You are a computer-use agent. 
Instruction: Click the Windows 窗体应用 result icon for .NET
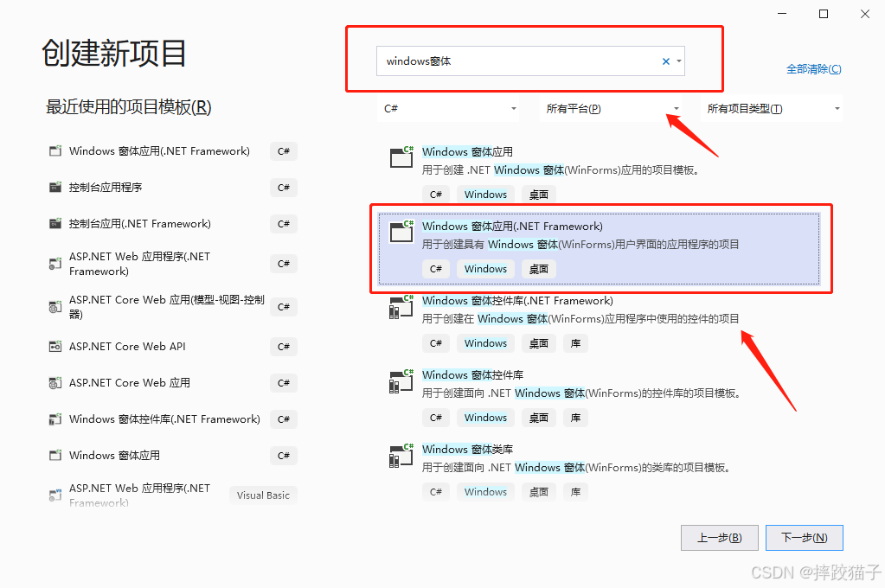402,157
